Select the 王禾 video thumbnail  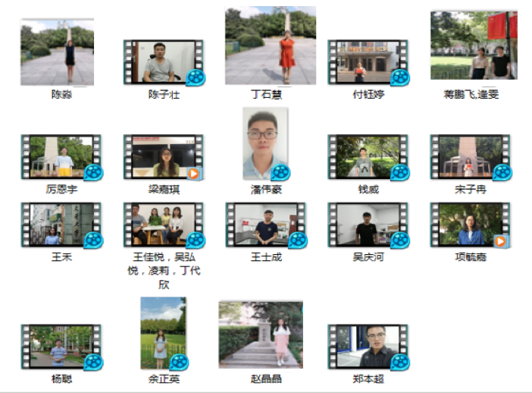point(59,224)
